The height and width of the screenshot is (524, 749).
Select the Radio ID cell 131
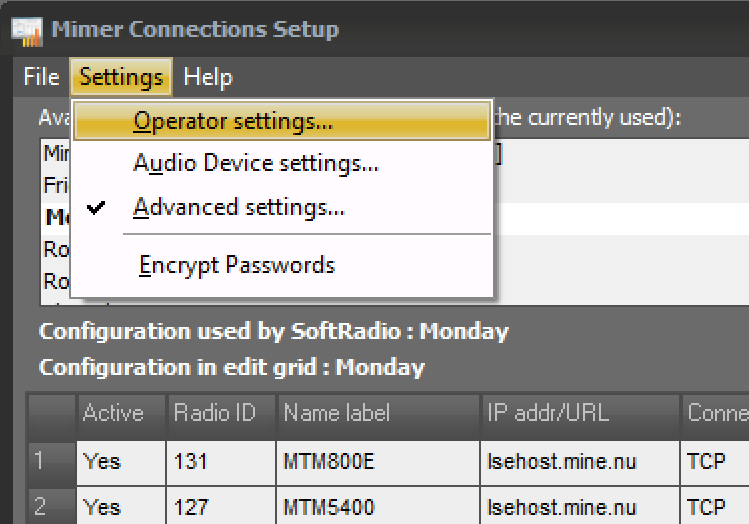221,462
